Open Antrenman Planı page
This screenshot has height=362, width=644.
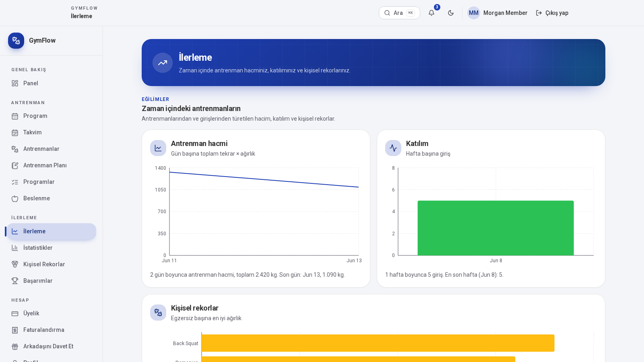pyautogui.click(x=52, y=165)
